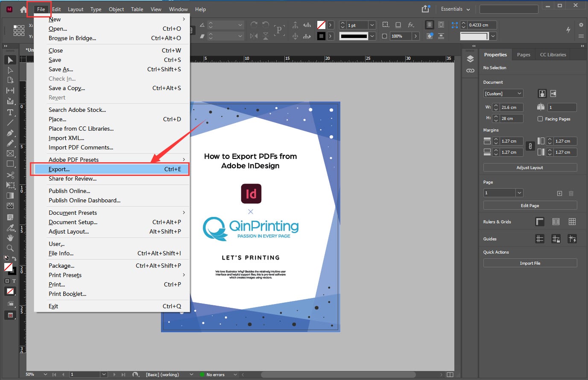Click the Home icon
588x380 pixels.
tap(23, 9)
